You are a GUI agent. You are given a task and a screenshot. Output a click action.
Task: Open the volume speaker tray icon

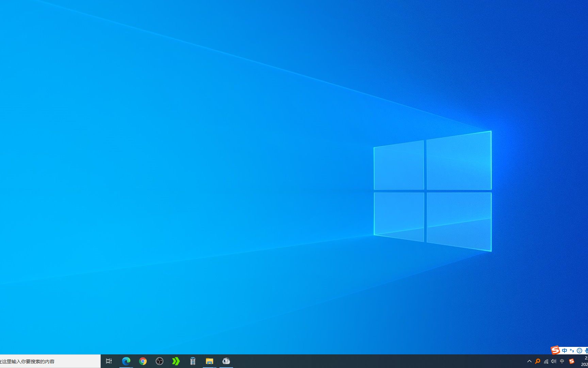pyautogui.click(x=554, y=361)
